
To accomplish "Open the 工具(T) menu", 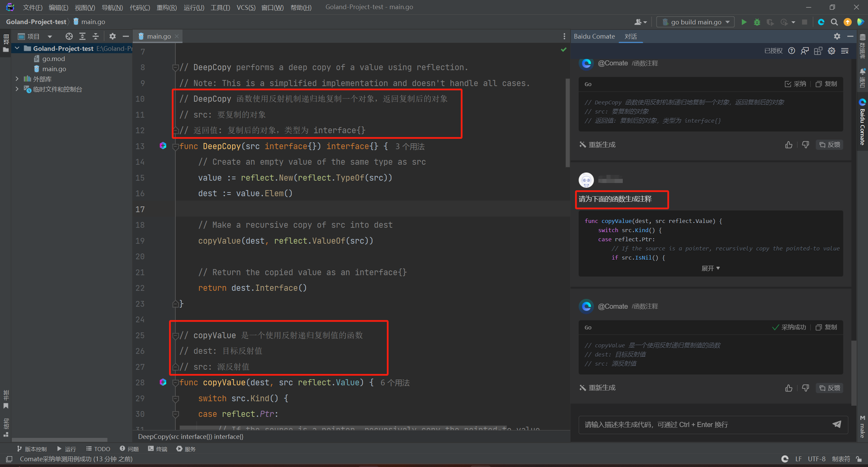I will pos(220,7).
